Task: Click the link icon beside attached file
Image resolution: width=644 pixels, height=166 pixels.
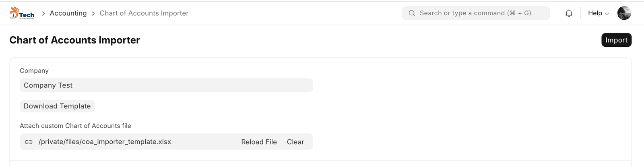Action: [x=29, y=142]
